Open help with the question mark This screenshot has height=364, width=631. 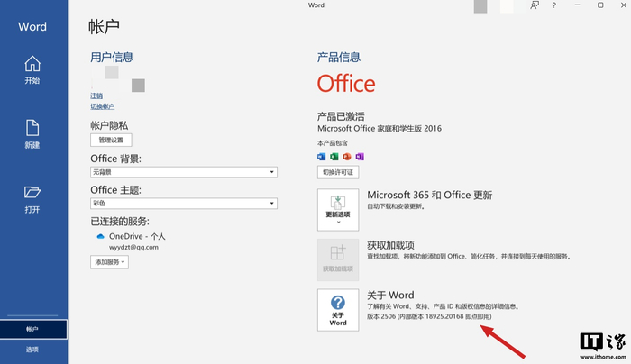(x=554, y=5)
